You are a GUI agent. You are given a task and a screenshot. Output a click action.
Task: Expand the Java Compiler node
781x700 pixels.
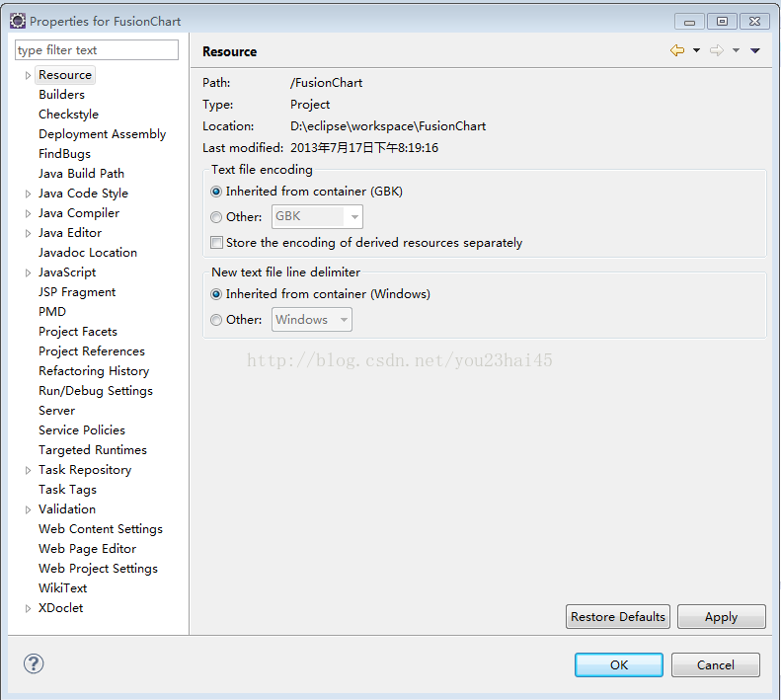click(28, 213)
